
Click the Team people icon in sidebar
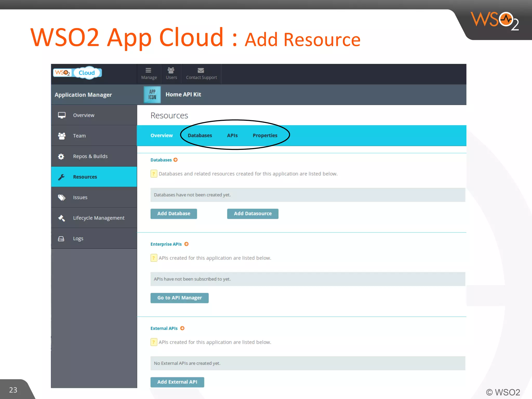coord(62,136)
